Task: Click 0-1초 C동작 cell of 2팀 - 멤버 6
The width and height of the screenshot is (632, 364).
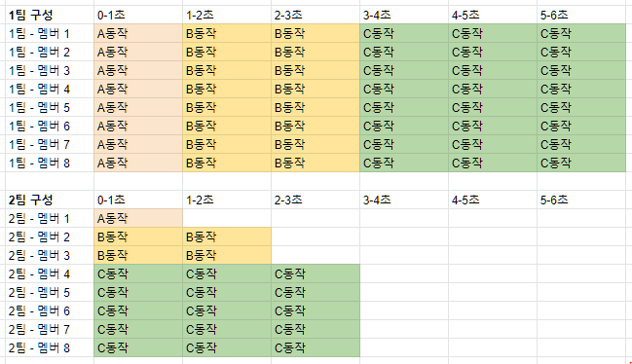Action: 138,310
